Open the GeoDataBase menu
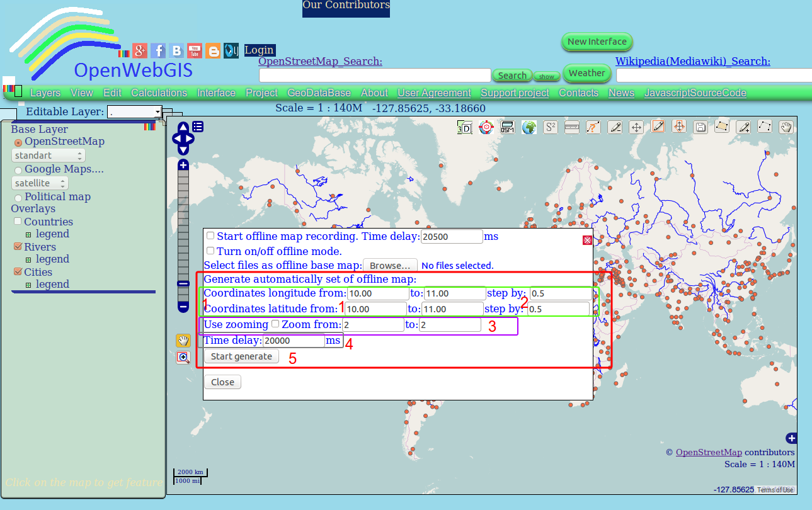This screenshot has height=510, width=812. point(319,93)
